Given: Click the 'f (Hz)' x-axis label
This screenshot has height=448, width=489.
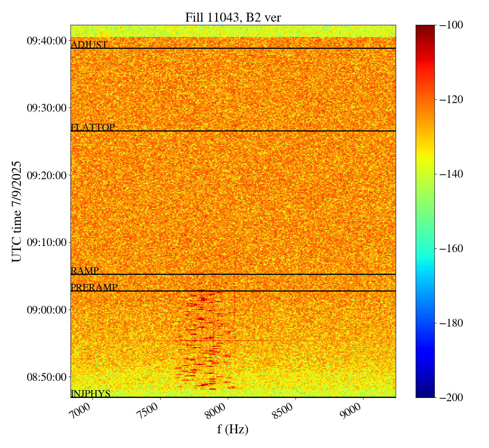Looking at the screenshot, I should tap(233, 429).
